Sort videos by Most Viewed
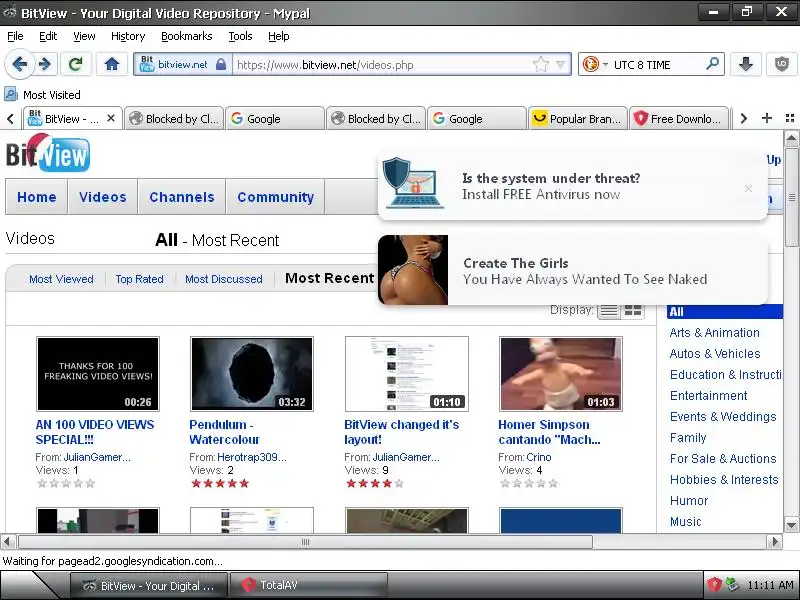Screen dimensions: 800x600 click(x=61, y=279)
